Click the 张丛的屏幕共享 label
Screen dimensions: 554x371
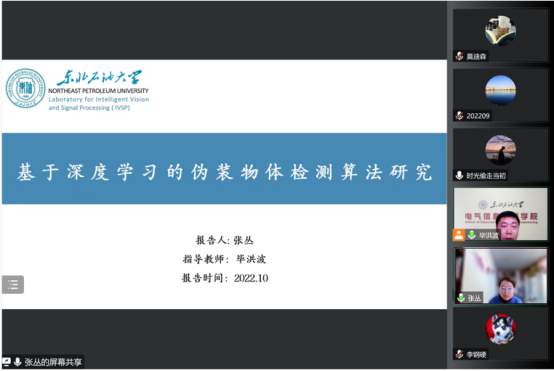[x=53, y=362]
